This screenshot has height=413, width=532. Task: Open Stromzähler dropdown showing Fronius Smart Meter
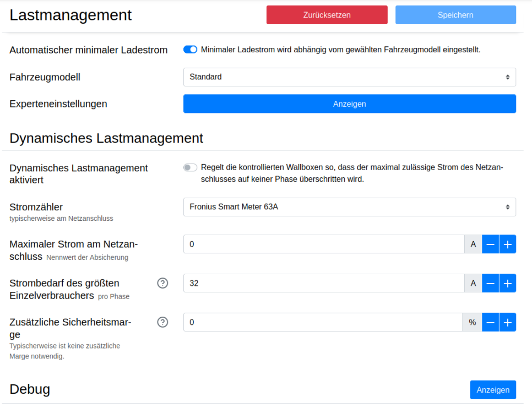[349, 207]
